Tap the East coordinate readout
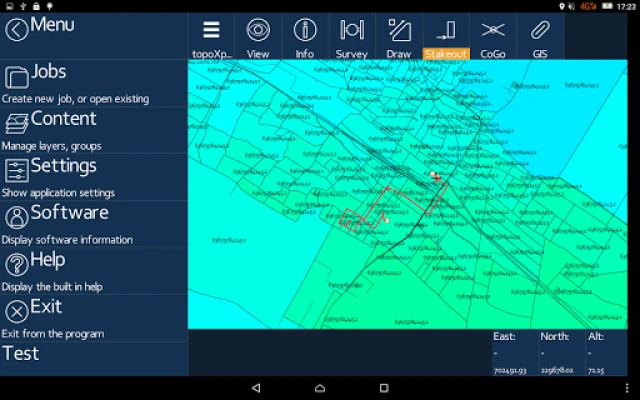 pyautogui.click(x=516, y=353)
